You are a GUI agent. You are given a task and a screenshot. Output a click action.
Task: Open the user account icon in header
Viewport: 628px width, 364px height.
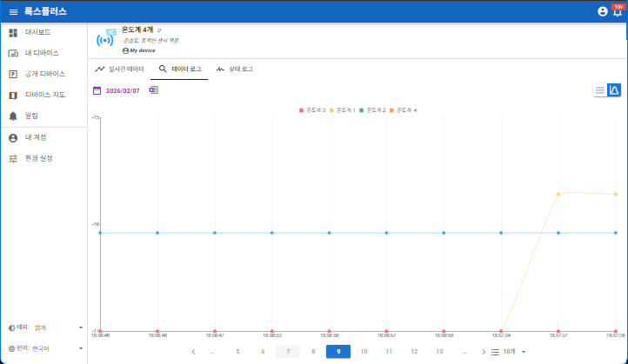click(x=602, y=12)
